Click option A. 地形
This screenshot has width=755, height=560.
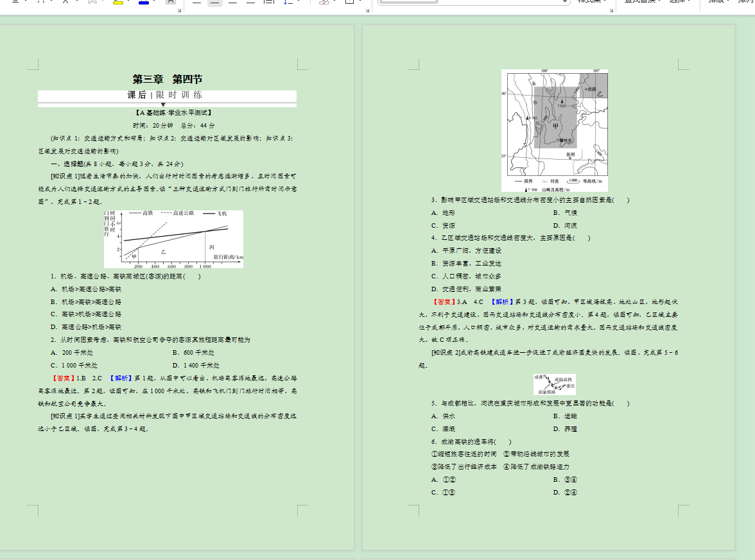click(x=443, y=213)
